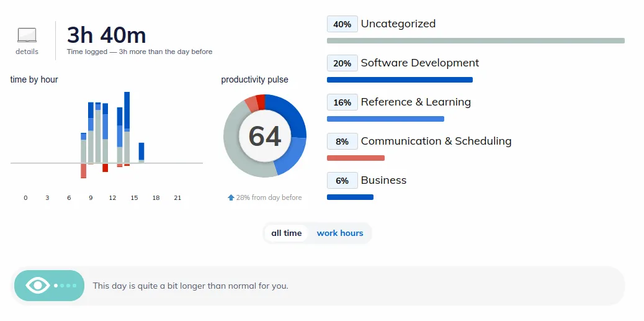Open the Uncategorized category link
The height and width of the screenshot is (321, 644).
point(398,24)
